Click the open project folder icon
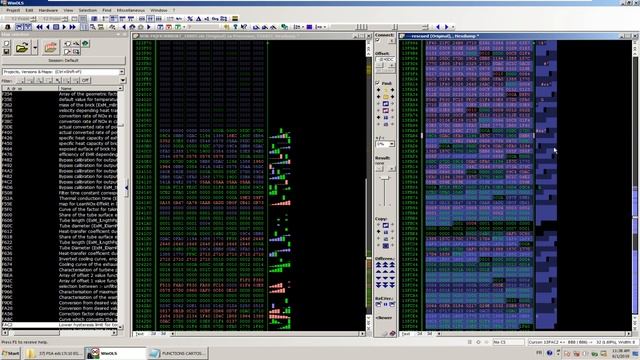The height and width of the screenshot is (360, 640). 22,48
